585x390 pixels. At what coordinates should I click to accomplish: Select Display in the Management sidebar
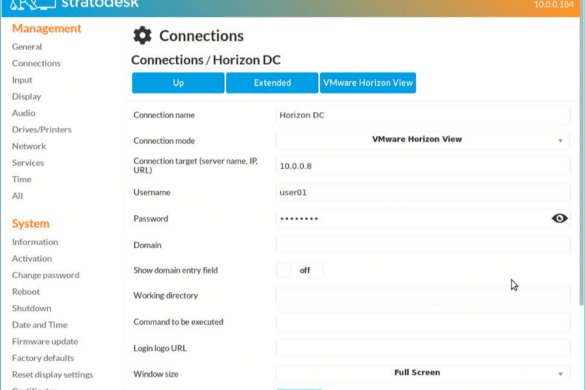click(26, 97)
